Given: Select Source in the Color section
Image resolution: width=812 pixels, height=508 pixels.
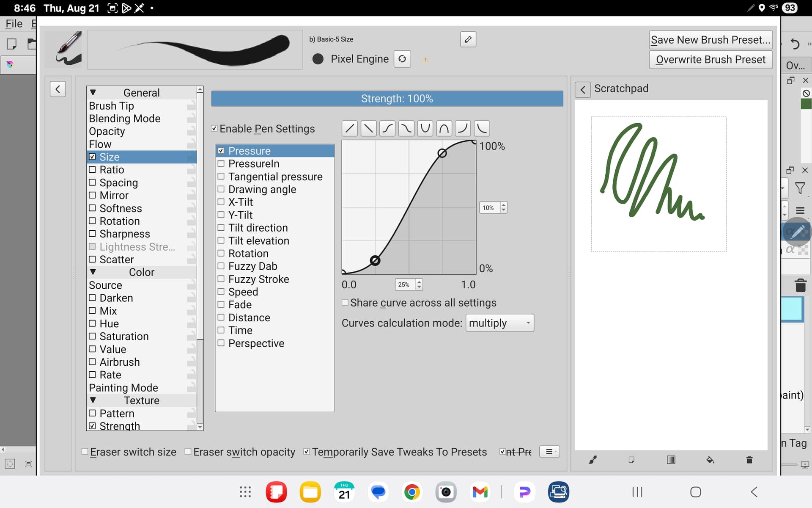Looking at the screenshot, I should 142,285.
